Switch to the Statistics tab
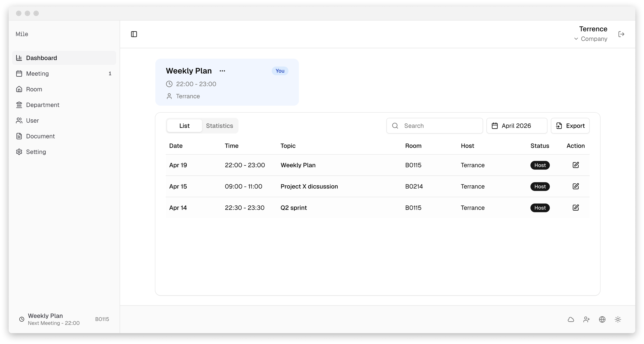This screenshot has width=644, height=344. tap(220, 126)
